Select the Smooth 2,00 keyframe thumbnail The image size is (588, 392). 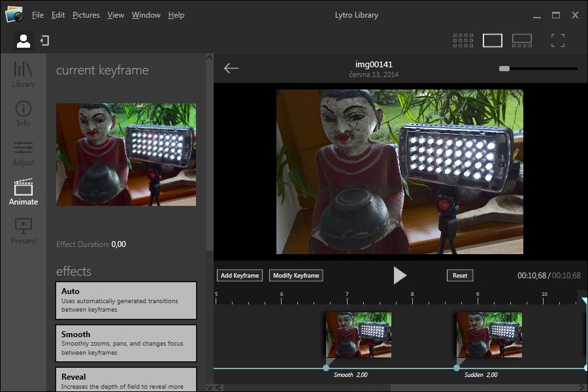point(359,335)
